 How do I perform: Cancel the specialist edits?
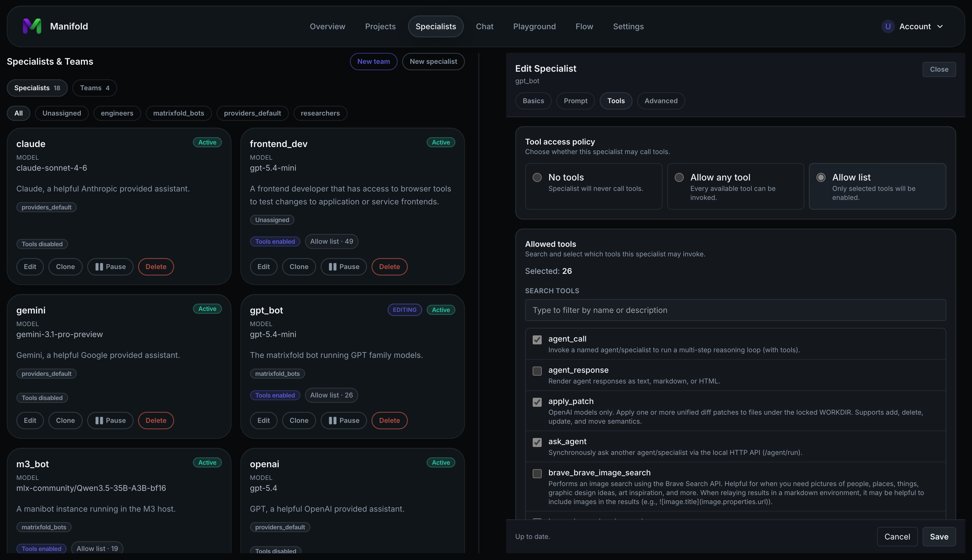[897, 537]
